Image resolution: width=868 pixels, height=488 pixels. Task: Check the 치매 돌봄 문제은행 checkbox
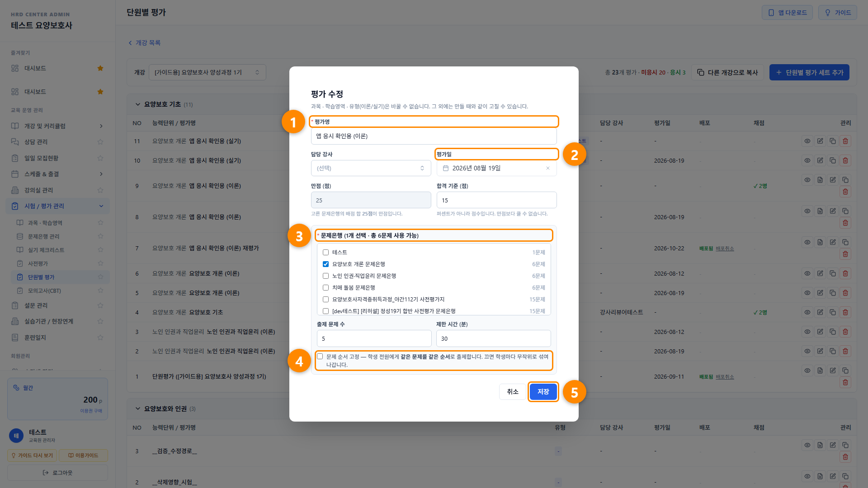[325, 288]
